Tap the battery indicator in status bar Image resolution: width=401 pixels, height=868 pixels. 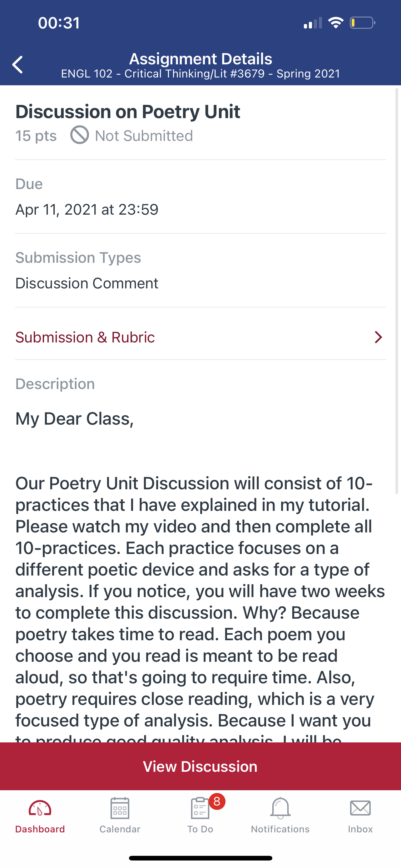362,23
